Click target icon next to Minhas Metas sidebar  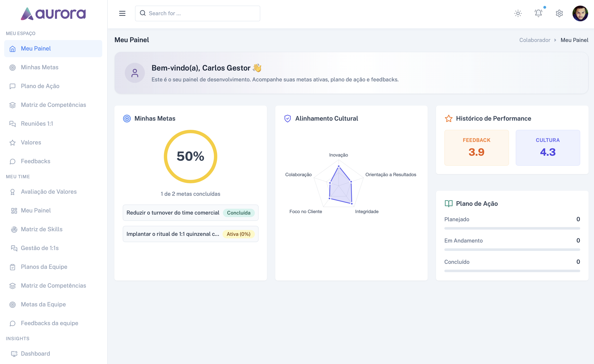coord(13,67)
